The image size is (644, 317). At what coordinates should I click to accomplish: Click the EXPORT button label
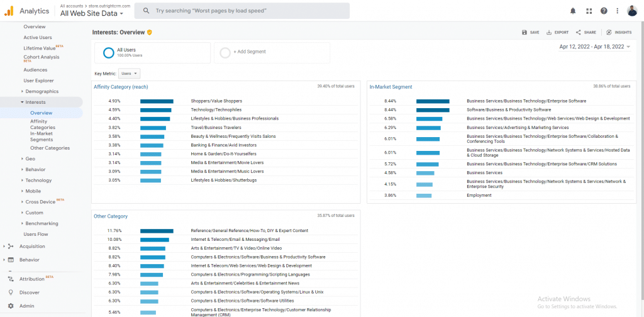[x=562, y=32]
